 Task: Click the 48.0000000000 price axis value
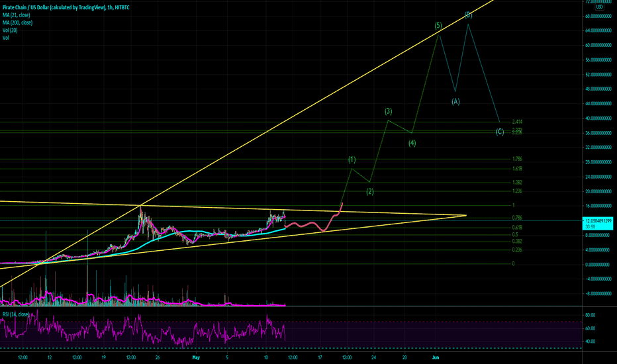598,89
